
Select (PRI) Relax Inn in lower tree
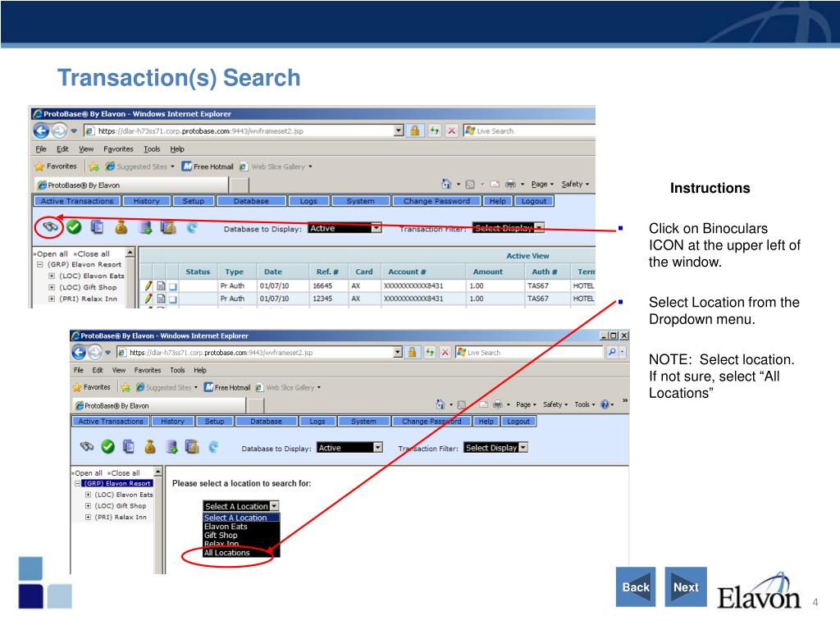coord(121,517)
